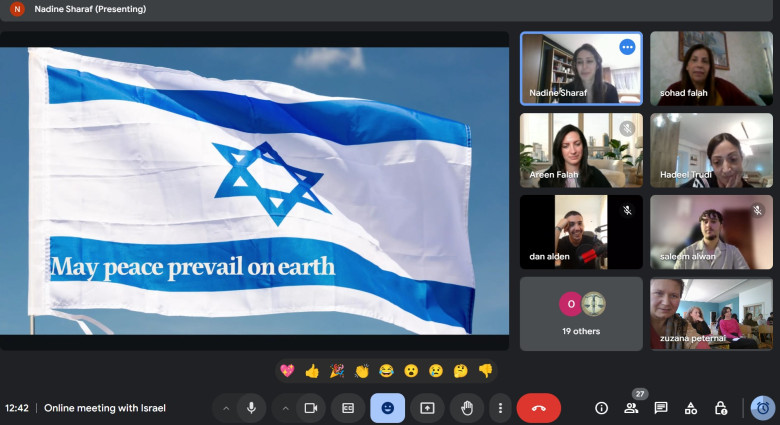Open audio settings chevron beside microphone
The height and width of the screenshot is (425, 780).
coord(226,408)
